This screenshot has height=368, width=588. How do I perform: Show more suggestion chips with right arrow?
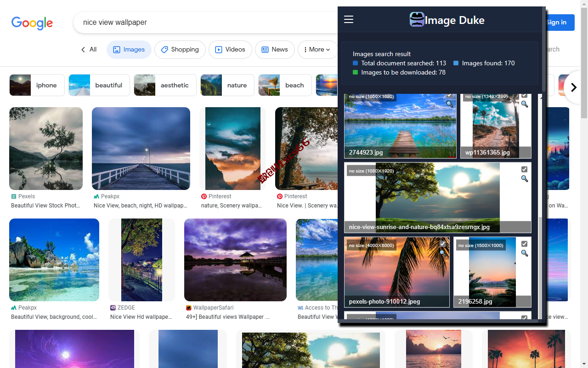[x=573, y=87]
